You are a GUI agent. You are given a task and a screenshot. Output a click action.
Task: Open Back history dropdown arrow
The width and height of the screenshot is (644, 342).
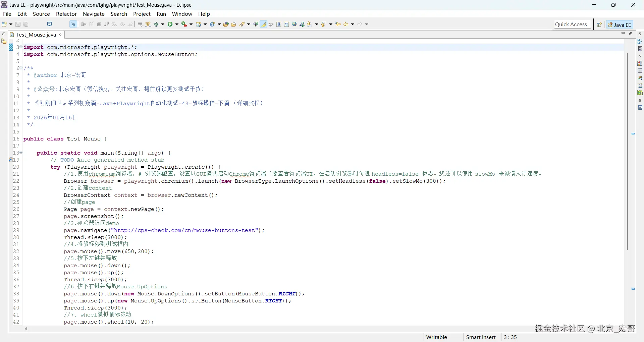coord(353,24)
